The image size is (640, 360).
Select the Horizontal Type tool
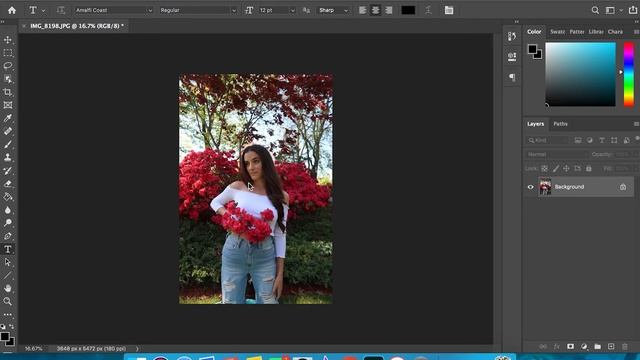tap(8, 249)
